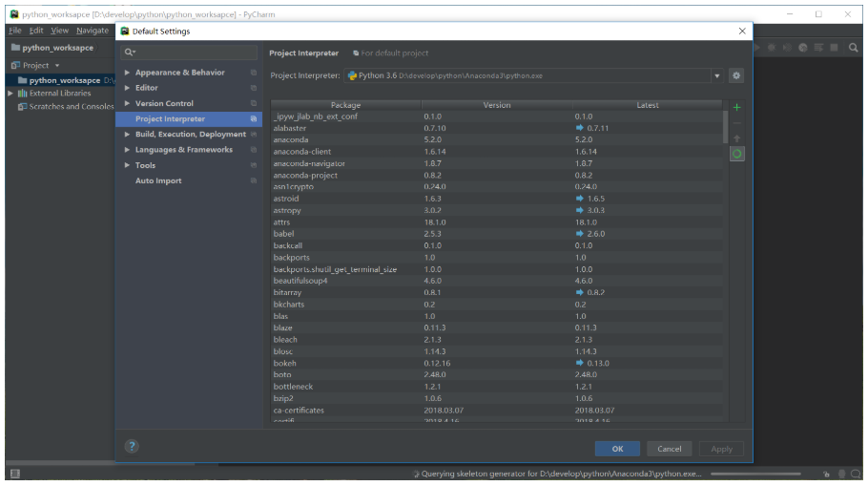
Task: Click the minus uninstall package icon
Action: 736,123
